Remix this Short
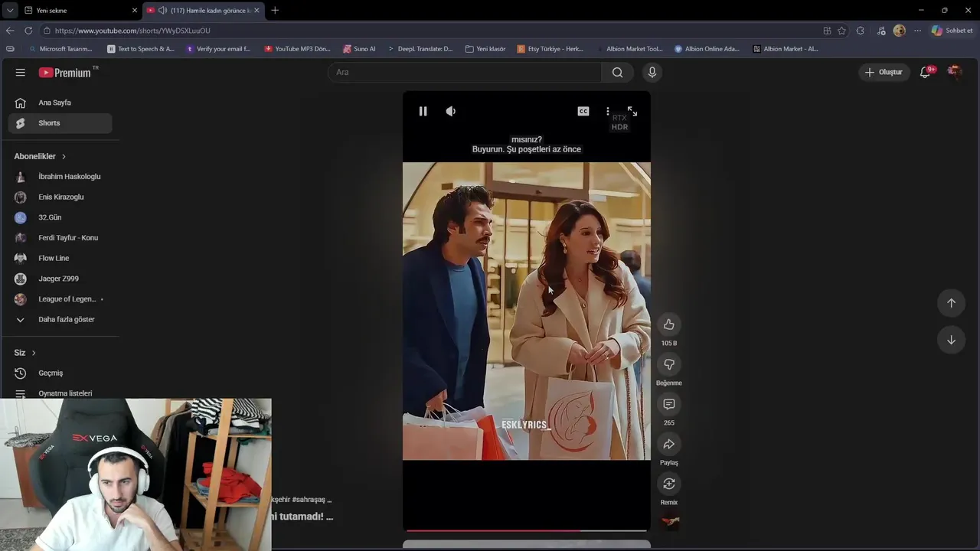Screen dimensions: 980x551 point(669,484)
